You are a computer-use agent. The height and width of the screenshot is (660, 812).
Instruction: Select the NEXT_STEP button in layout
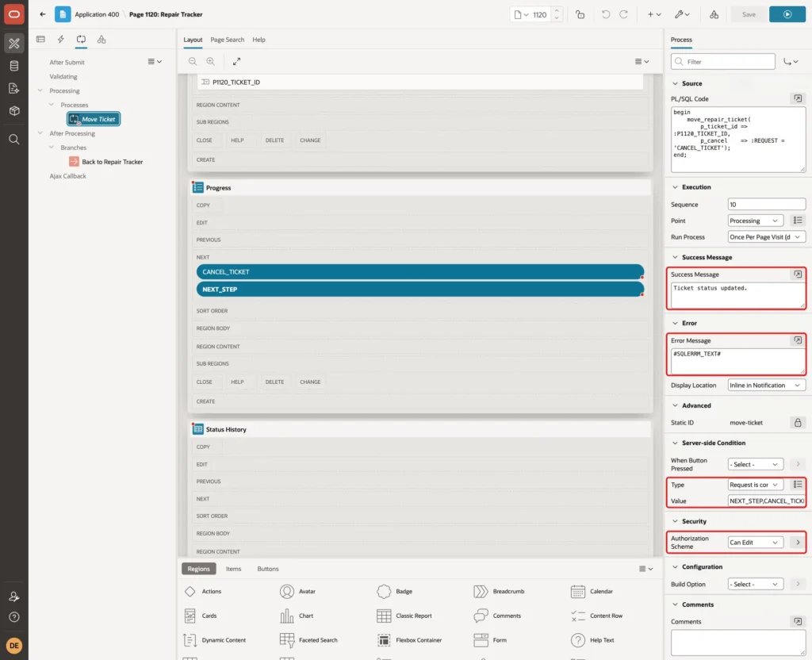(x=420, y=290)
